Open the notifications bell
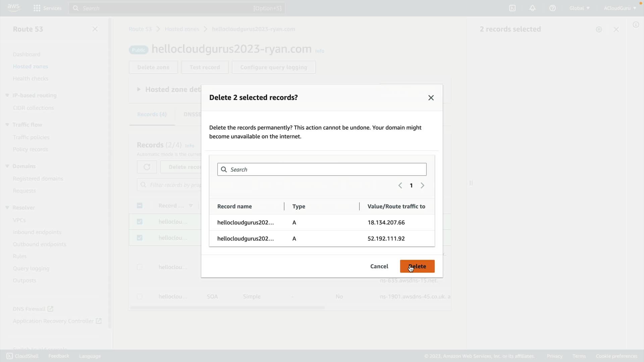644x362 pixels. point(532,8)
